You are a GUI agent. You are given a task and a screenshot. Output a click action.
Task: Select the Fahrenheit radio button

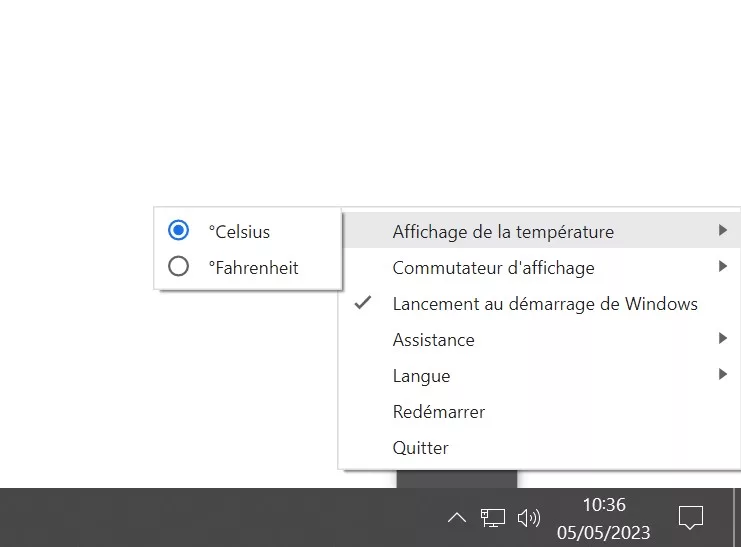(179, 267)
